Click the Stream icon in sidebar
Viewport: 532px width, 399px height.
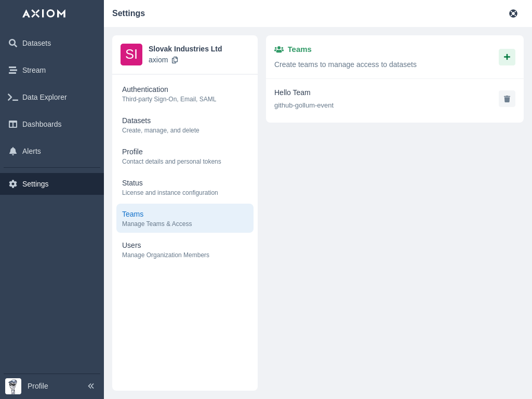13,70
